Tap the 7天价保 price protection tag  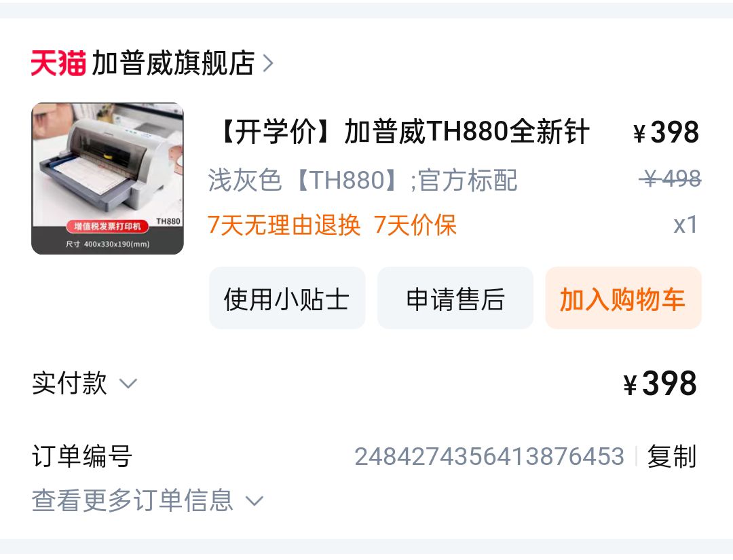[415, 225]
